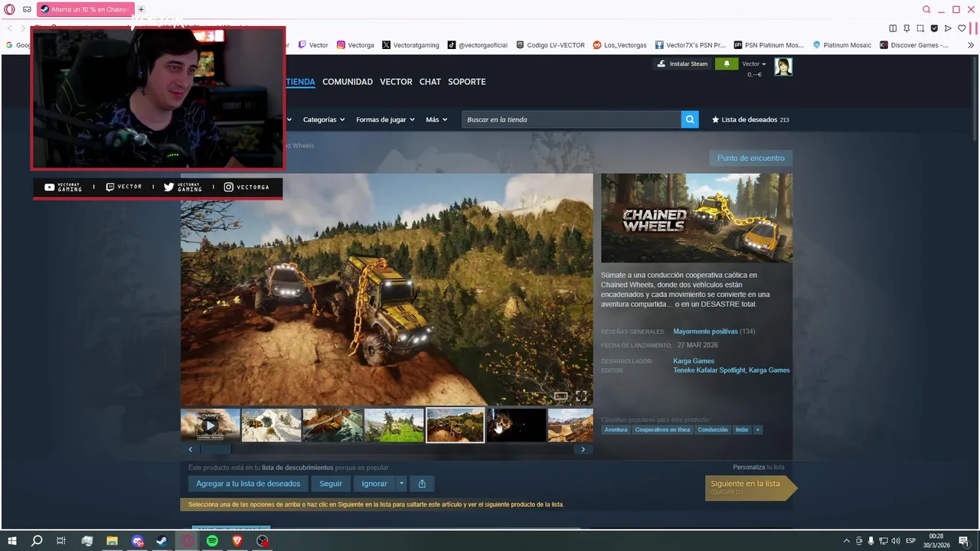Image resolution: width=980 pixels, height=551 pixels.
Task: Expand the bookmarks overflow chevron
Action: click(971, 45)
